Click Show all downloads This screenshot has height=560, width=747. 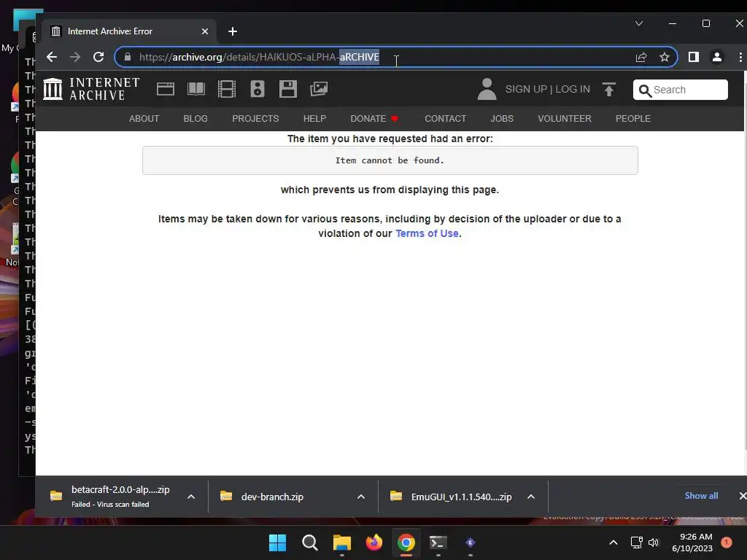tap(701, 496)
